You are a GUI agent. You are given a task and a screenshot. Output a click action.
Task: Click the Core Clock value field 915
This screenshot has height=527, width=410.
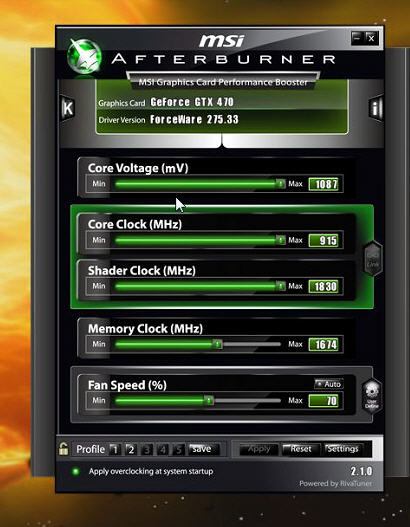[324, 240]
